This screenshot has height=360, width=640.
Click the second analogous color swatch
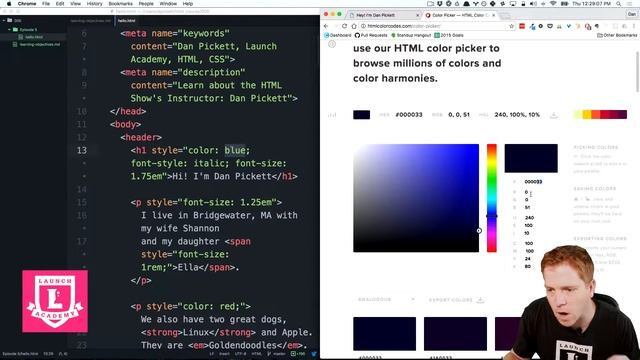(x=455, y=334)
